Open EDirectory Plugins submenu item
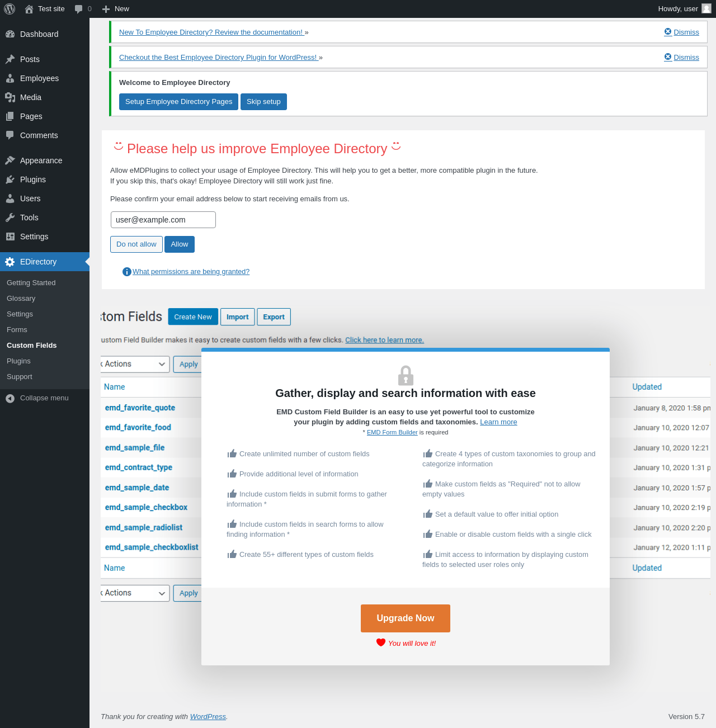This screenshot has width=716, height=728. (19, 361)
